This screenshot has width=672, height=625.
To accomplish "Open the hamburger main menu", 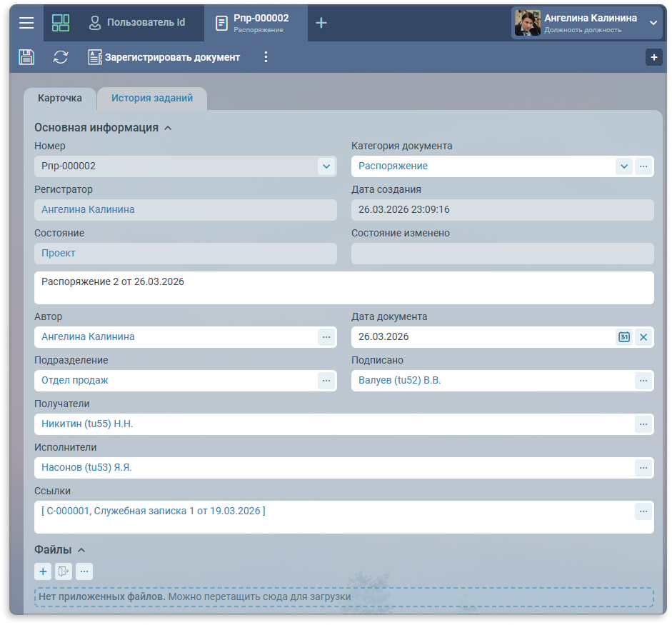I will [26, 23].
